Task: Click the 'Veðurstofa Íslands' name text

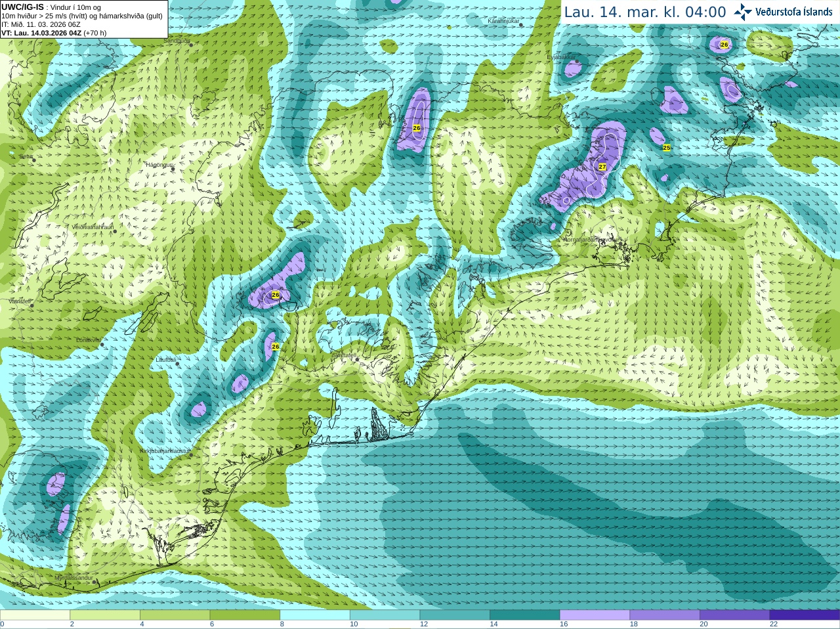Action: (794, 12)
